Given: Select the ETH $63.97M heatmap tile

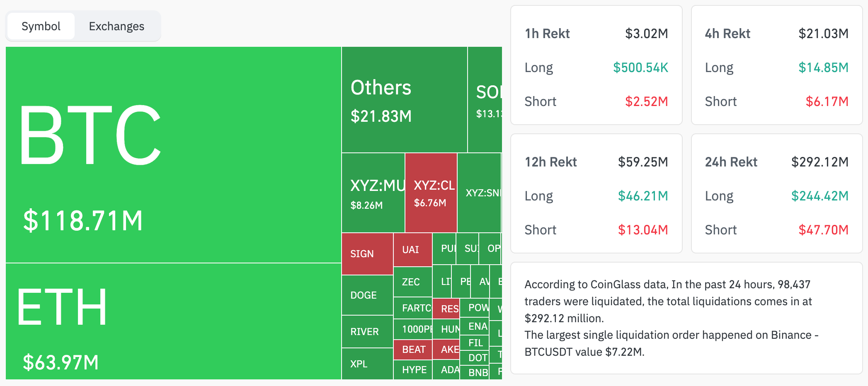Looking at the screenshot, I should [x=173, y=321].
